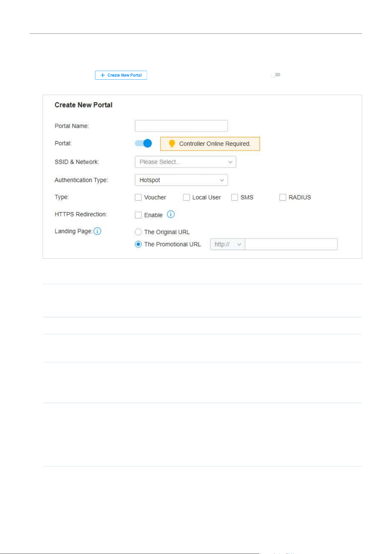
Task: Turn off the Portal toggle switch
Action: [143, 144]
